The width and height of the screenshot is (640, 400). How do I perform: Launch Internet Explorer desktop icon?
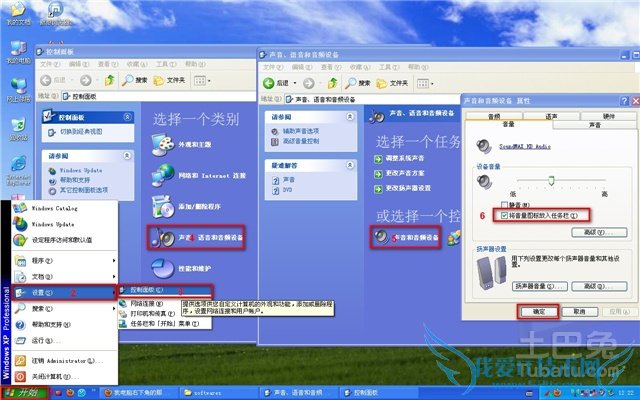point(18,169)
